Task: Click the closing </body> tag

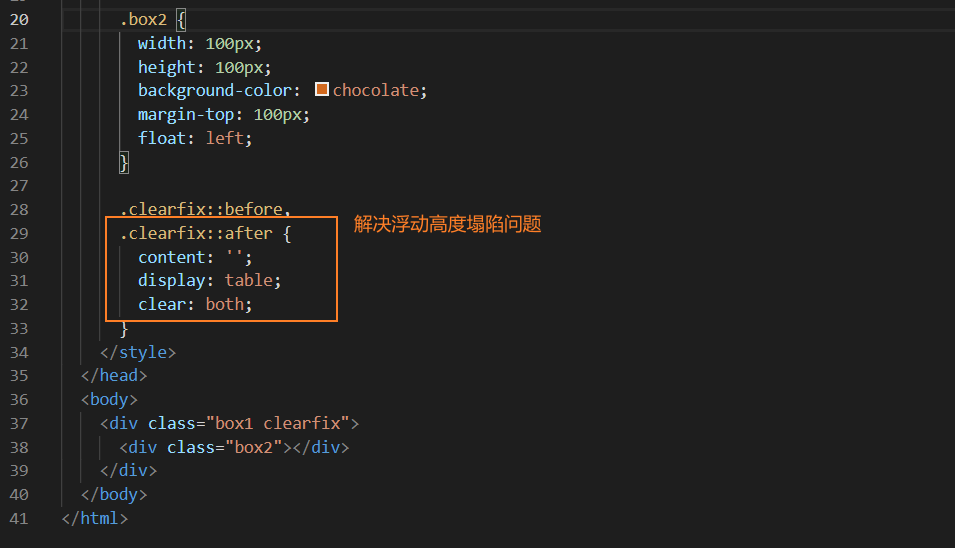Action: 114,494
